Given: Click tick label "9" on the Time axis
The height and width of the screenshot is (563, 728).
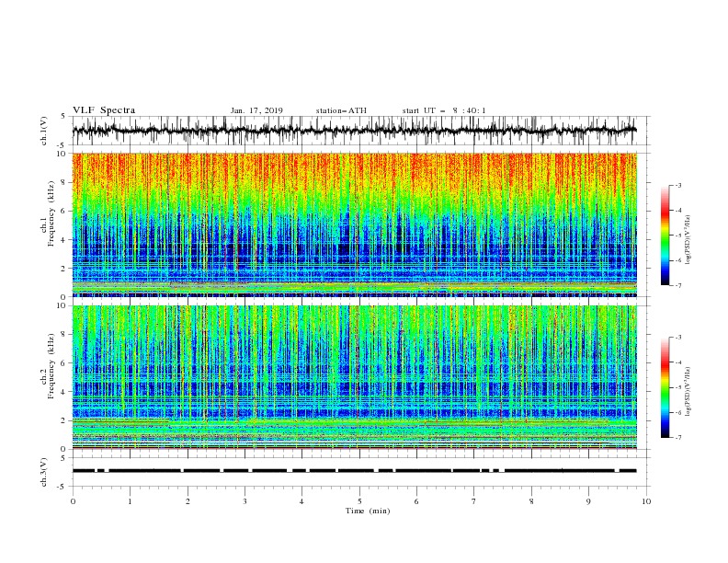Looking at the screenshot, I should click(588, 501).
